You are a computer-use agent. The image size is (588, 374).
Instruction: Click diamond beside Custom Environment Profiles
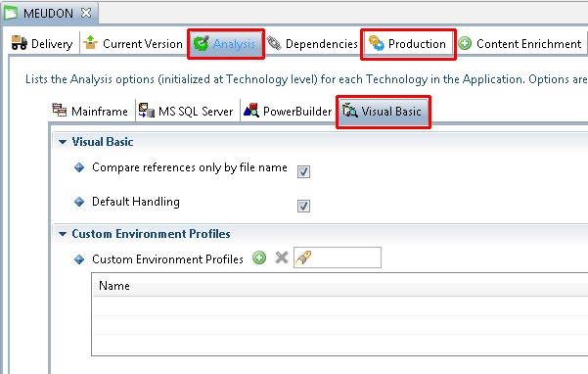[x=79, y=259]
